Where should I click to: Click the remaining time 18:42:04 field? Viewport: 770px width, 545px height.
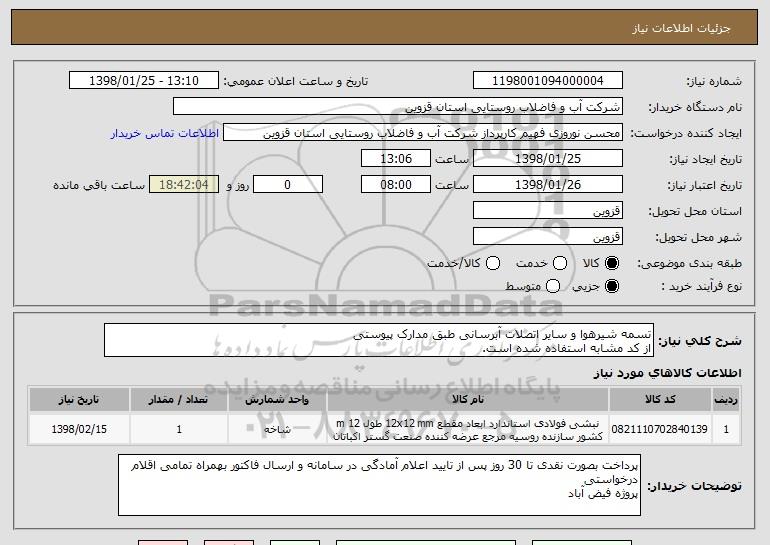(x=184, y=185)
